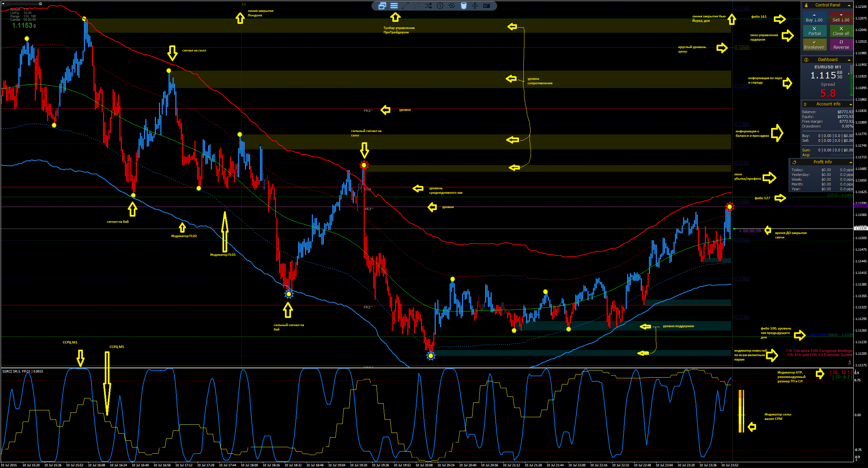Click the yellow arrow marker beside the Dashboard price
This screenshot has height=468, width=868.
tap(849, 74)
